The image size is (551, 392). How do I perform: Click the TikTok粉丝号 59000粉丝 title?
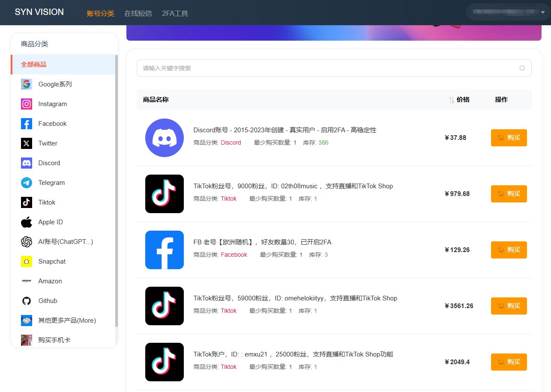click(295, 298)
